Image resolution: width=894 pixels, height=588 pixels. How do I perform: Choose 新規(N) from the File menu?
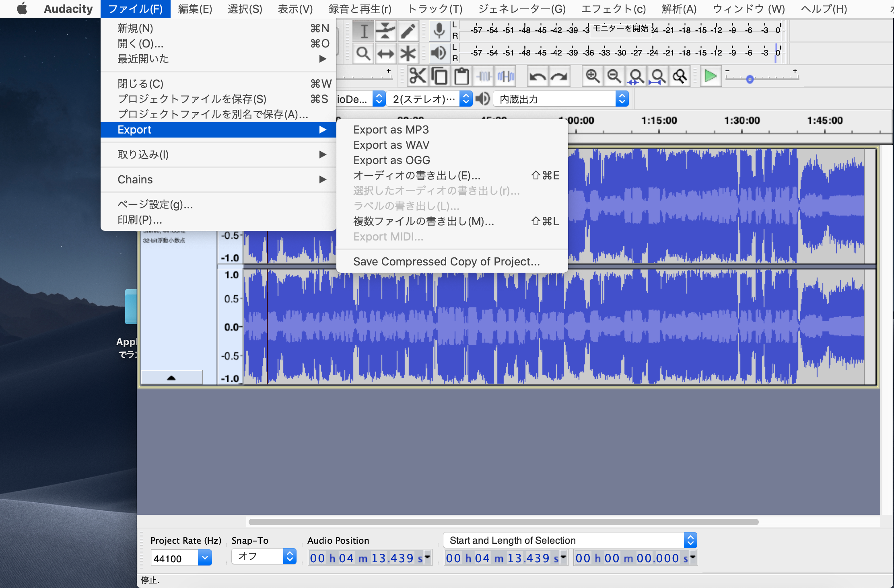pos(218,28)
